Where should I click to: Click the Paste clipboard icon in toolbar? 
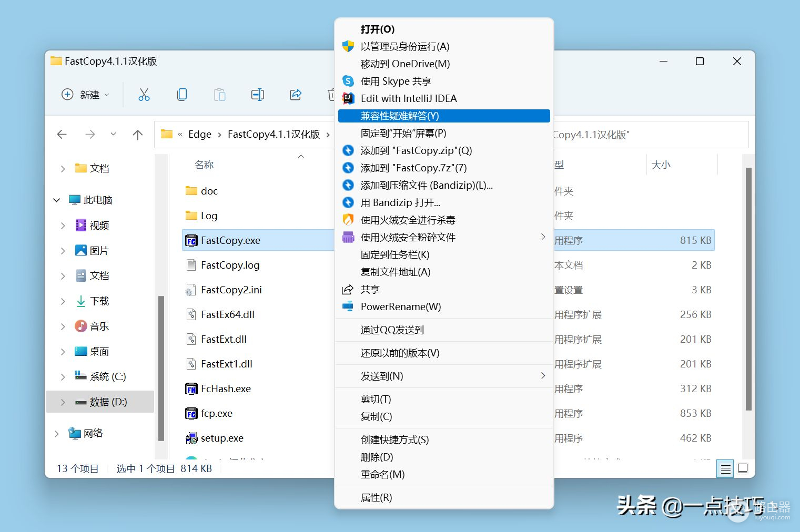(220, 95)
